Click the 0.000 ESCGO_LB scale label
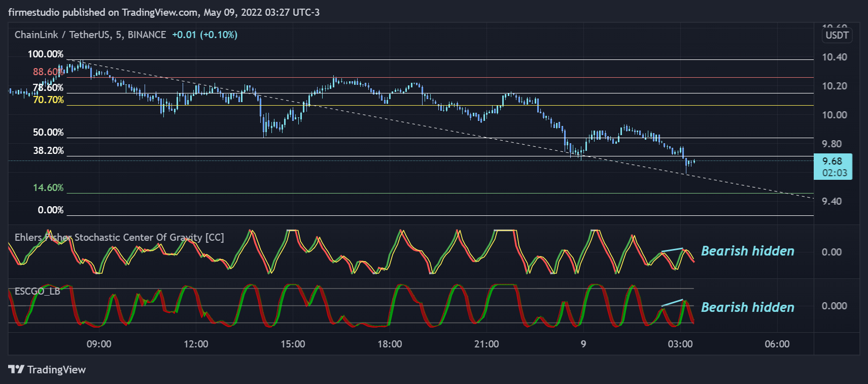Screen dimensions: 868x384 click(835, 306)
